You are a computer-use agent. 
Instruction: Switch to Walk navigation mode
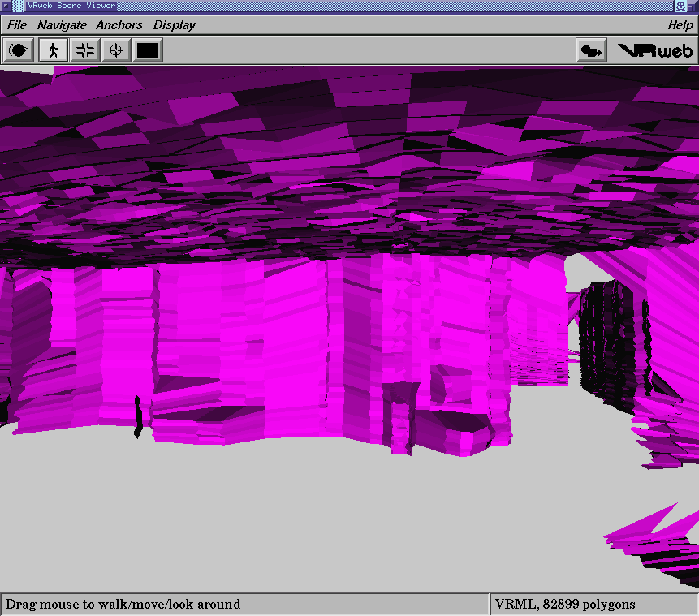54,50
